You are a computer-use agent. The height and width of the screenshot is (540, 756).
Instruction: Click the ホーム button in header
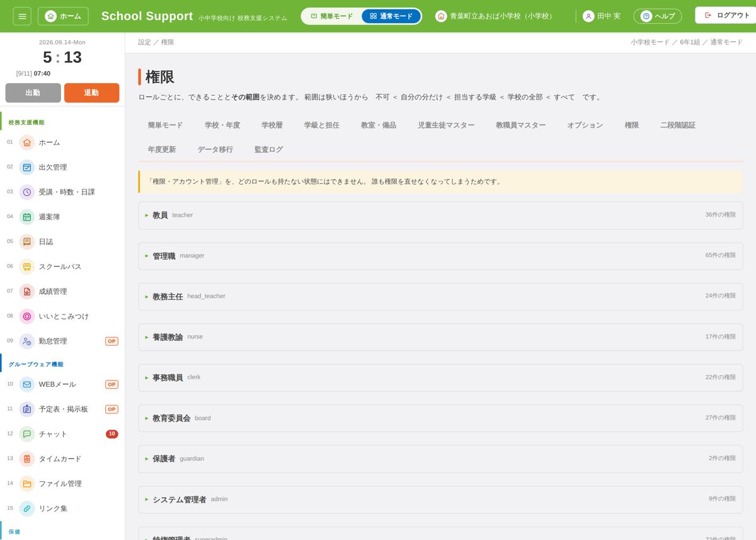coord(63,16)
